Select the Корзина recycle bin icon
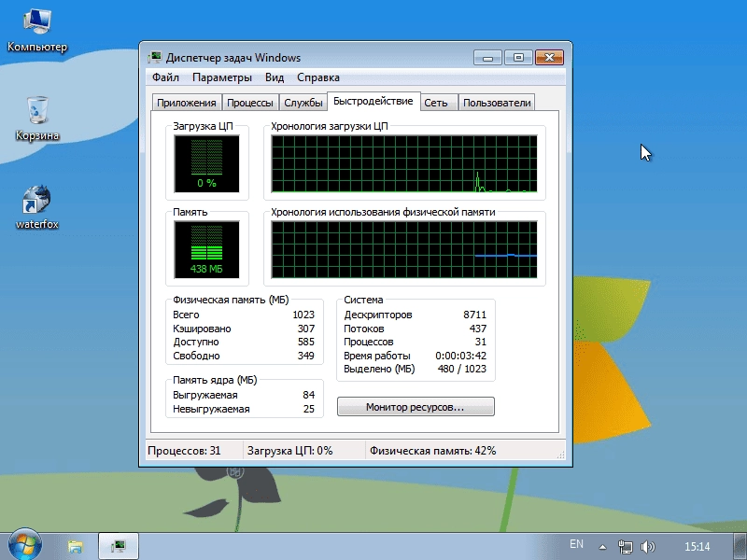 tap(37, 119)
